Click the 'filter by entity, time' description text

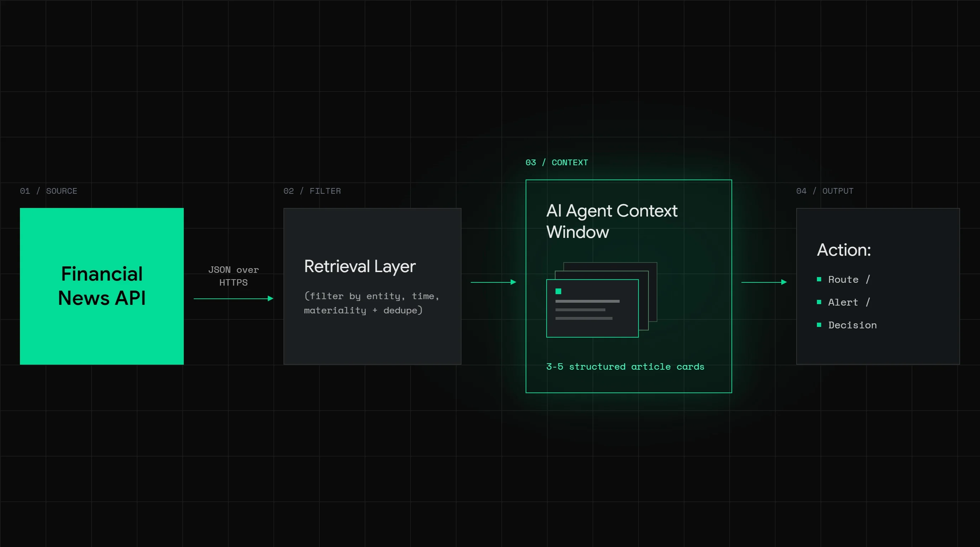click(x=372, y=303)
